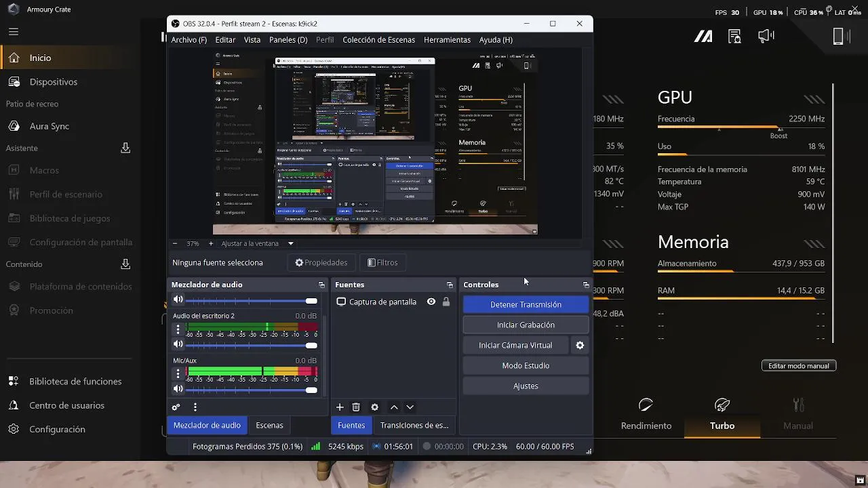Click the download icon next to Contenido
The width and height of the screenshot is (868, 488).
tap(125, 264)
